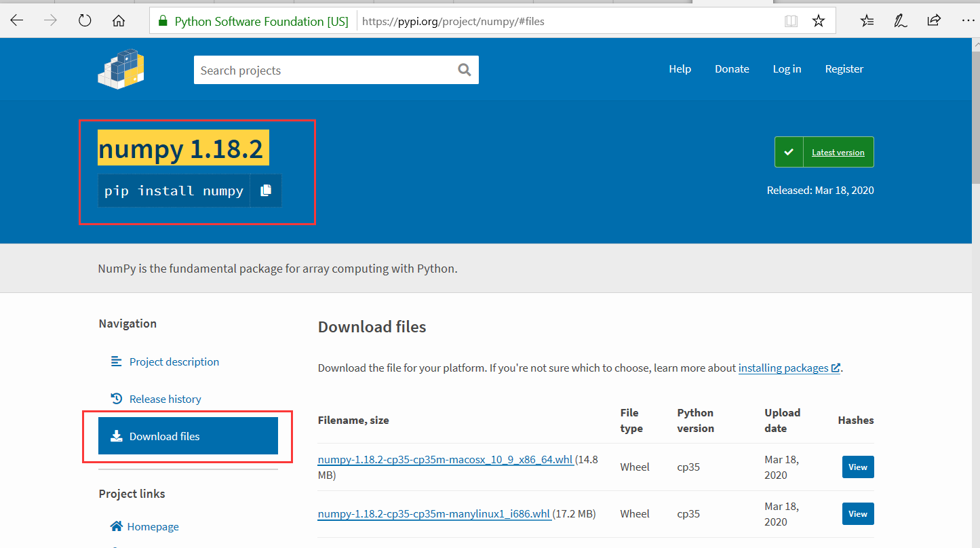Click the pip install numpy text
Viewport: 980px width, 548px height.
(174, 191)
